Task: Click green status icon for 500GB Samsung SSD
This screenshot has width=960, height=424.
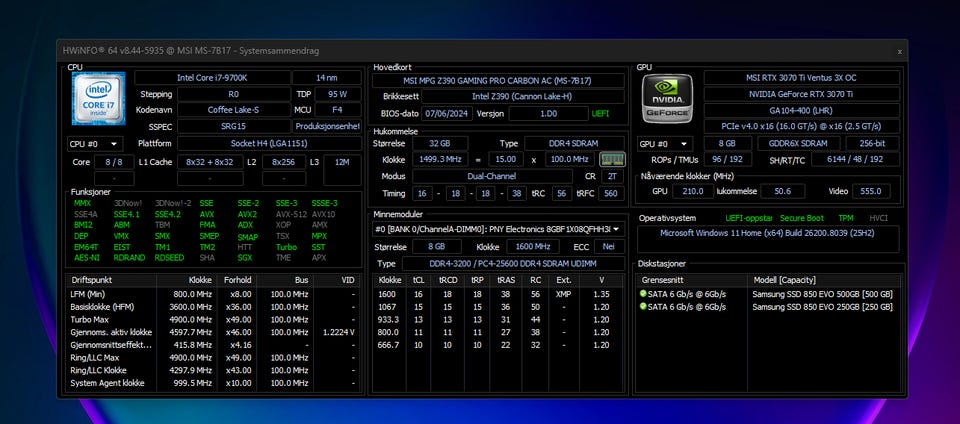Action: pyautogui.click(x=643, y=294)
